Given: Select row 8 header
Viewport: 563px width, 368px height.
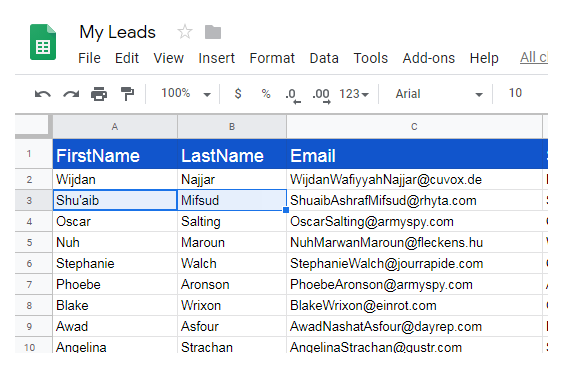Looking at the screenshot, I should 33,306.
